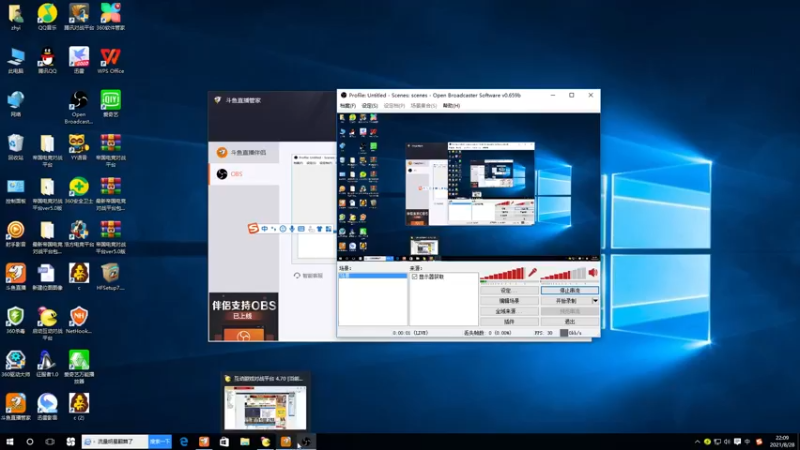Click the 退出 exit button in OBS
The image size is (800, 450).
coord(569,322)
